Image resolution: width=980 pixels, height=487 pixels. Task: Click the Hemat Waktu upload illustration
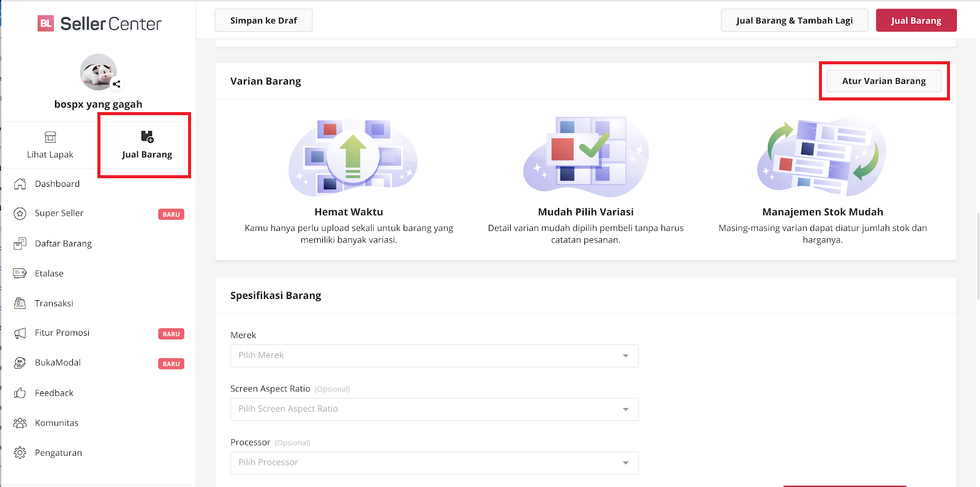tap(353, 157)
